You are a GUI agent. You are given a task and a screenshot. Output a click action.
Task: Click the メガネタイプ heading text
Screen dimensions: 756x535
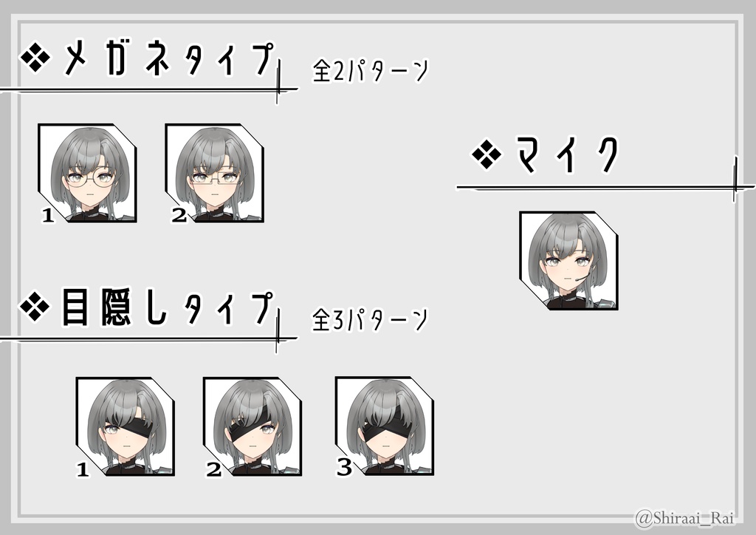point(169,59)
